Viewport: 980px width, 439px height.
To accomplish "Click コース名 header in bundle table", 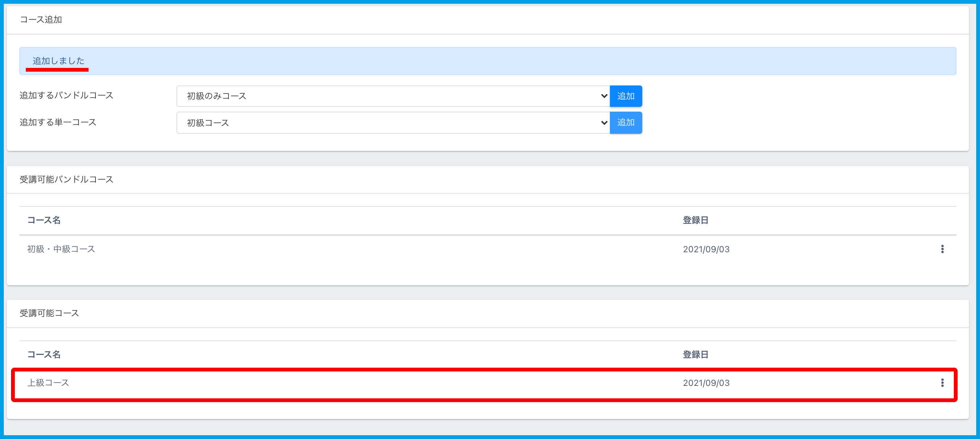I will [x=44, y=220].
